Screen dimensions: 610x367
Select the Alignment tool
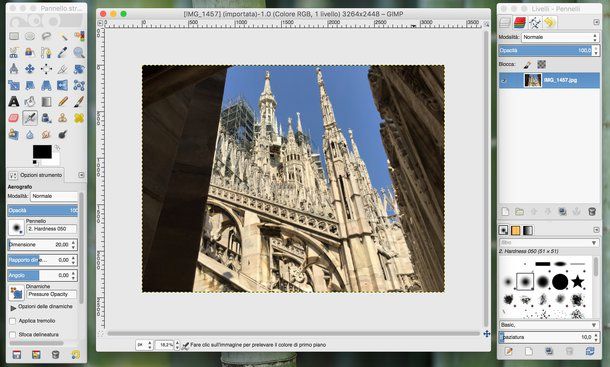[46, 69]
